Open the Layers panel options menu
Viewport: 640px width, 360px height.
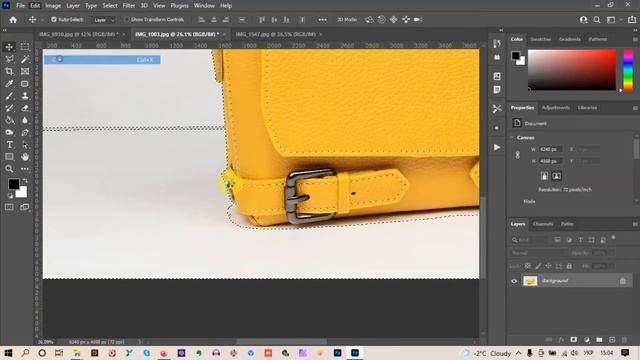click(635, 224)
